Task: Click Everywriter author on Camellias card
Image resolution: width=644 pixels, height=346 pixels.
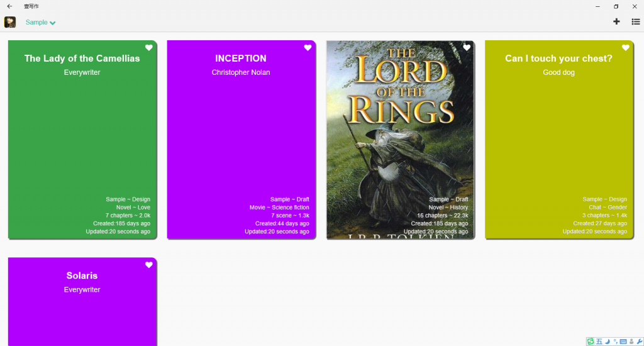Action: pos(82,72)
